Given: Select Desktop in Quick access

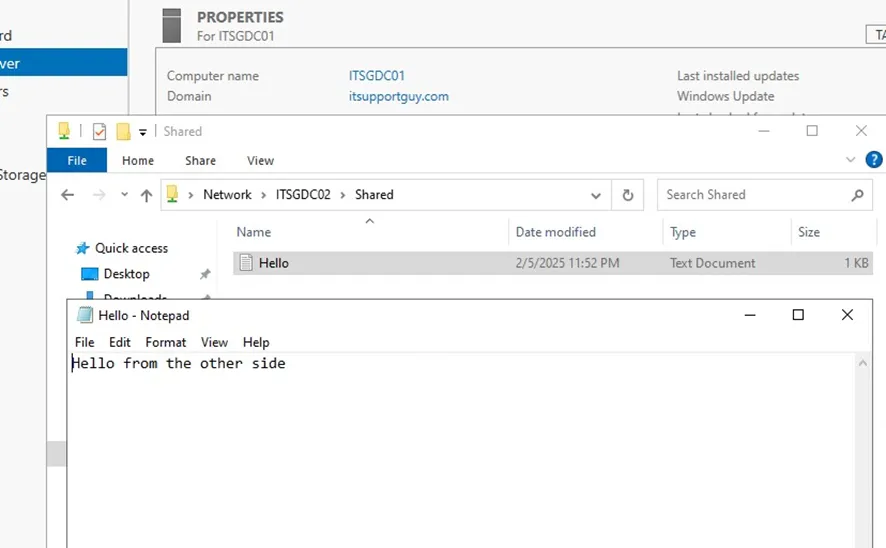Looking at the screenshot, I should [126, 274].
